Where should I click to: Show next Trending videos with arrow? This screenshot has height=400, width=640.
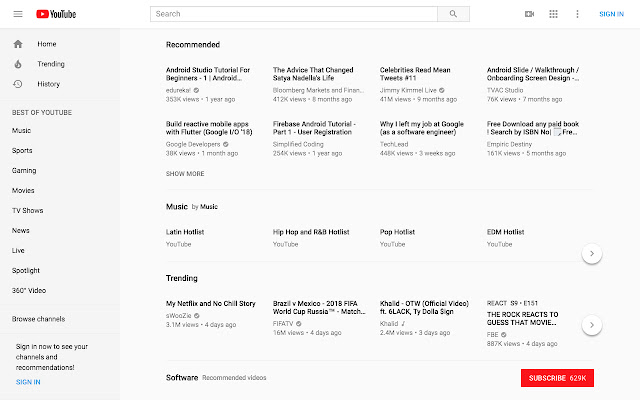point(591,325)
